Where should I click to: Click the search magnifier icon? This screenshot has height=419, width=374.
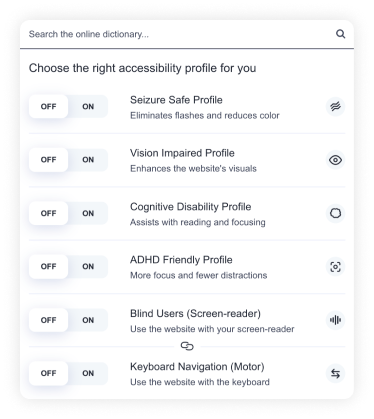(x=340, y=34)
